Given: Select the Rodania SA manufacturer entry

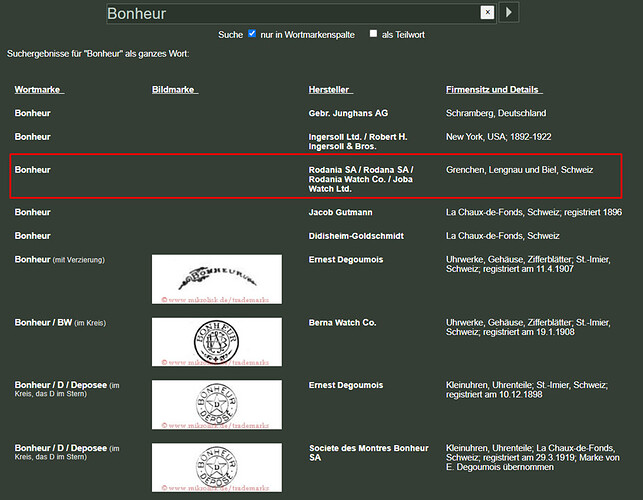Looking at the screenshot, I should [x=361, y=179].
